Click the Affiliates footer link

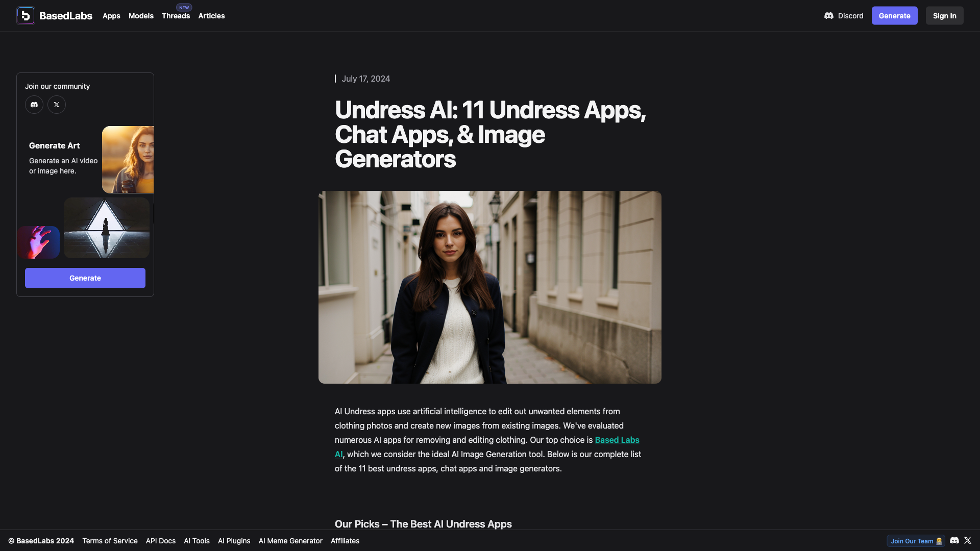click(x=345, y=541)
